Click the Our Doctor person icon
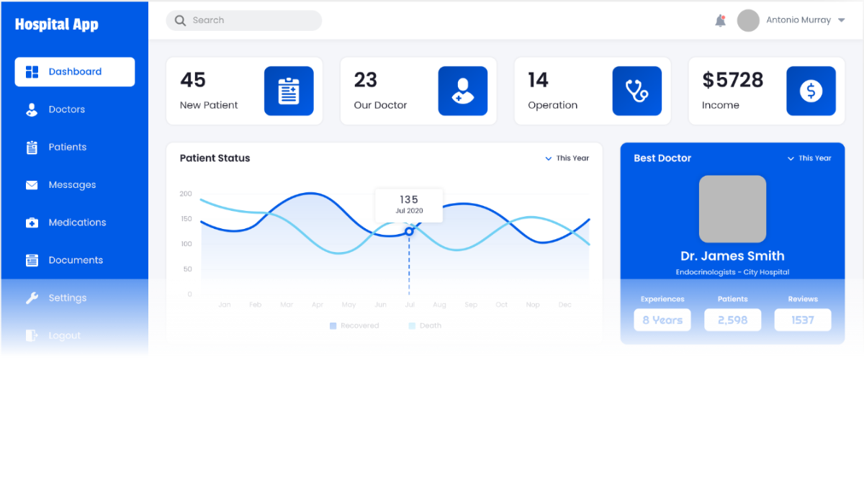The height and width of the screenshot is (504, 864). coord(462,91)
